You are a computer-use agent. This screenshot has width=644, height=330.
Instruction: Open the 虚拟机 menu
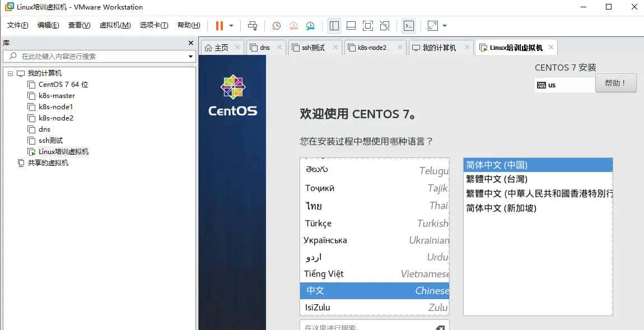[x=115, y=25]
